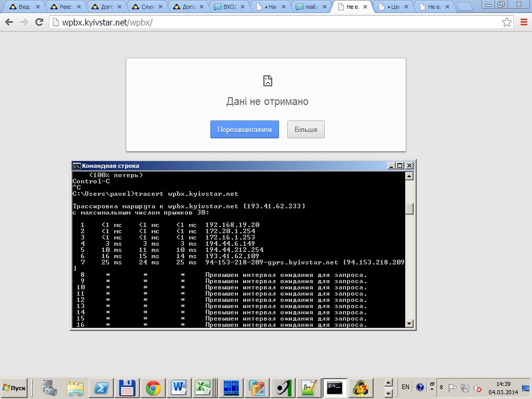This screenshot has width=532, height=399.
Task: Go back using the browser back arrow
Action: [9, 22]
